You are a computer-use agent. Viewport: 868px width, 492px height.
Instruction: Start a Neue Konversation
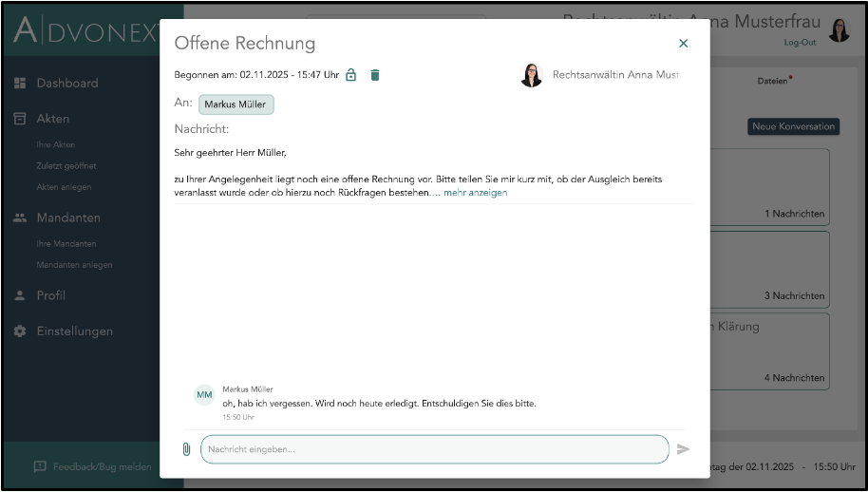[x=793, y=126]
